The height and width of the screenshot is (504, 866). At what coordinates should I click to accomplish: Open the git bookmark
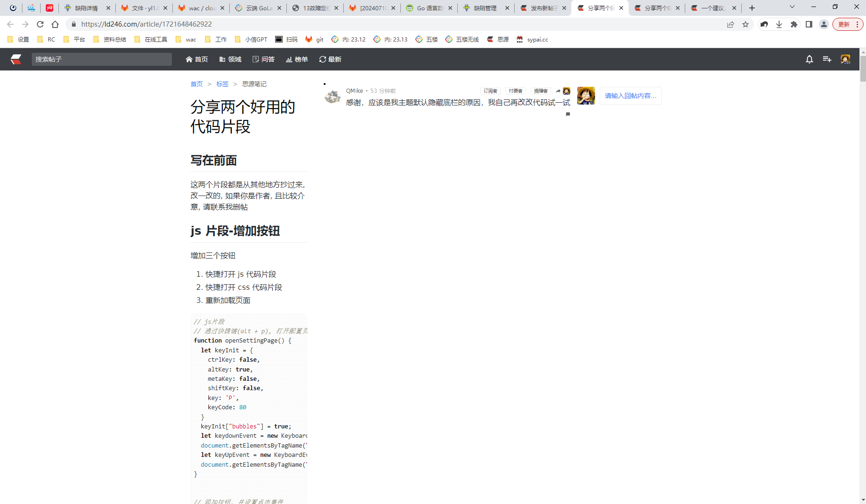tap(314, 40)
